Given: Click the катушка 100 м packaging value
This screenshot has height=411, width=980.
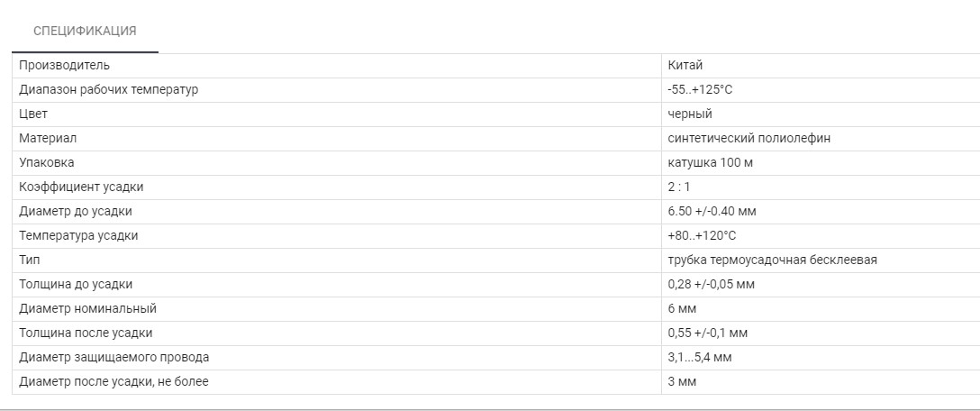Looking at the screenshot, I should tap(712, 163).
